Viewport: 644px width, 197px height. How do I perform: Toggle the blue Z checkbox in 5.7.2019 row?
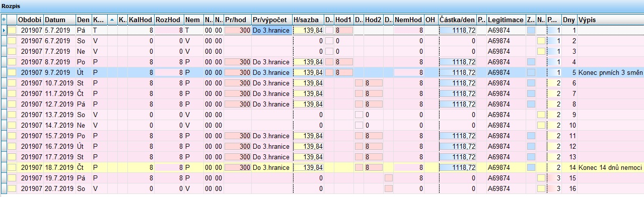pos(531,30)
